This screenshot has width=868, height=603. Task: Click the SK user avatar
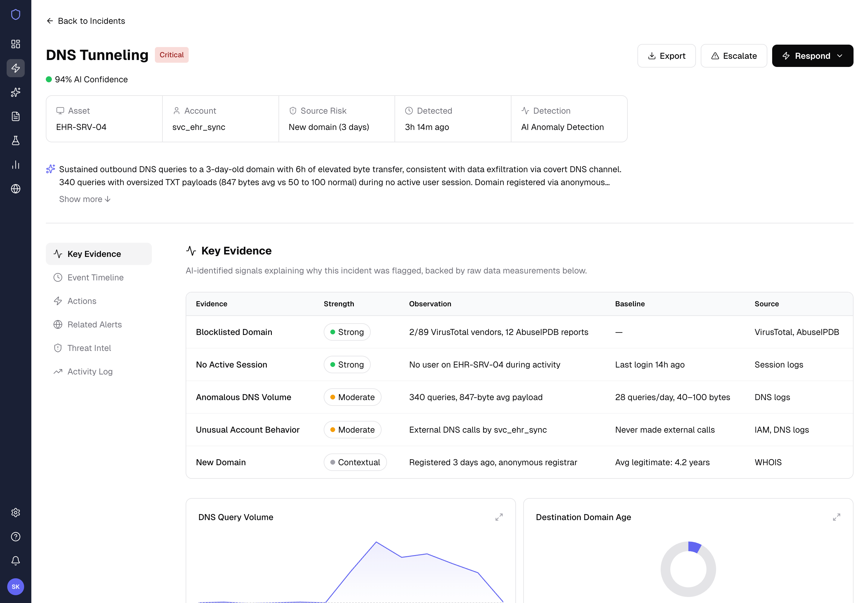[x=15, y=586]
